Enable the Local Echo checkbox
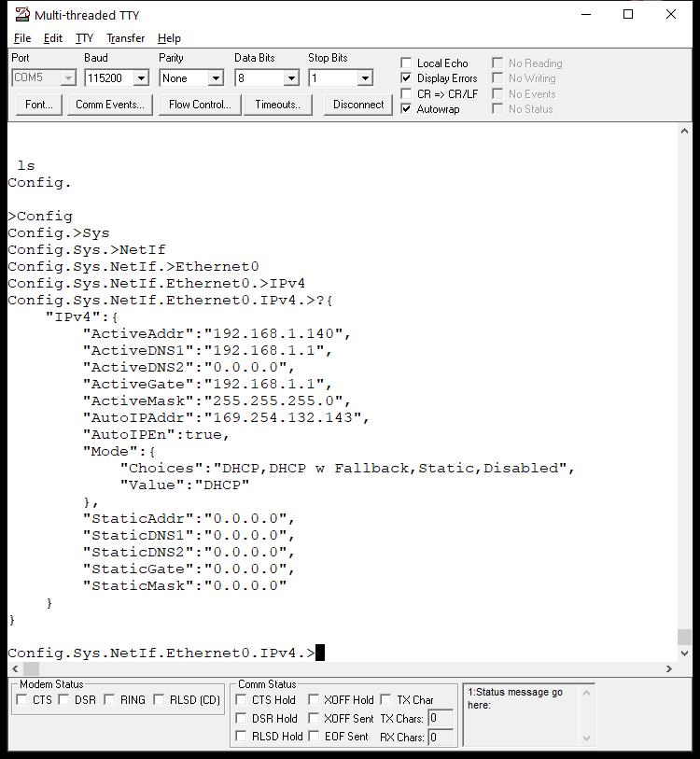Viewport: 700px width, 759px height. click(406, 63)
